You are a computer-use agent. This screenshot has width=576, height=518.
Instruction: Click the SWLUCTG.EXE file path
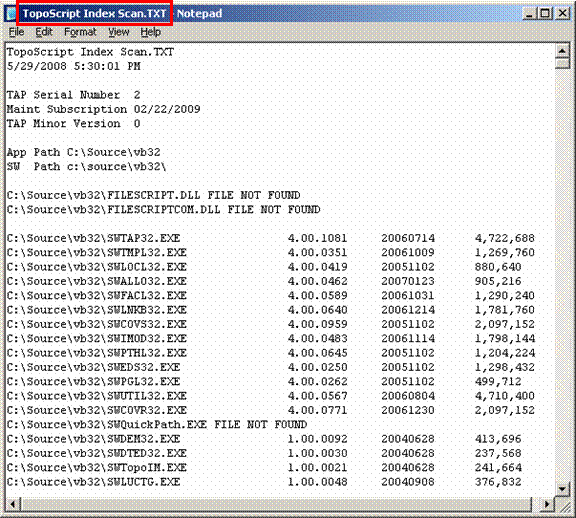point(93,482)
